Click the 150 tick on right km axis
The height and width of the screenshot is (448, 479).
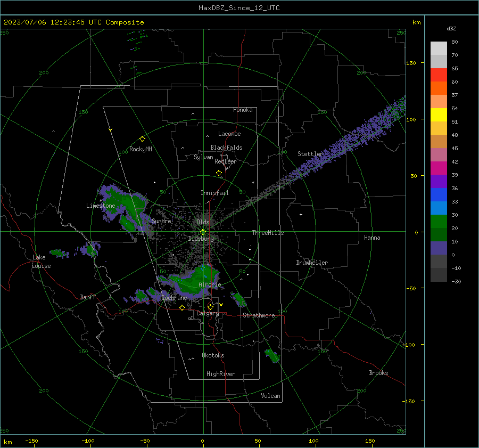coord(411,63)
